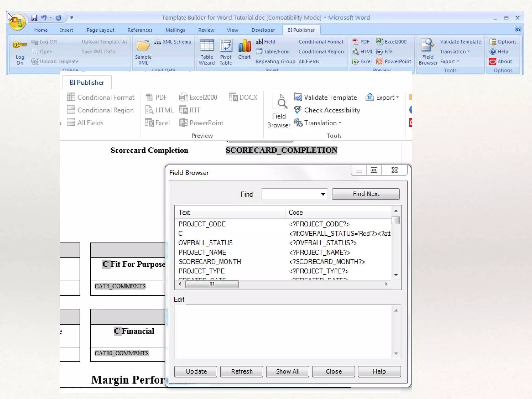Click the Microsoft Office button
Viewport: 532px width, 399px height.
17,22
